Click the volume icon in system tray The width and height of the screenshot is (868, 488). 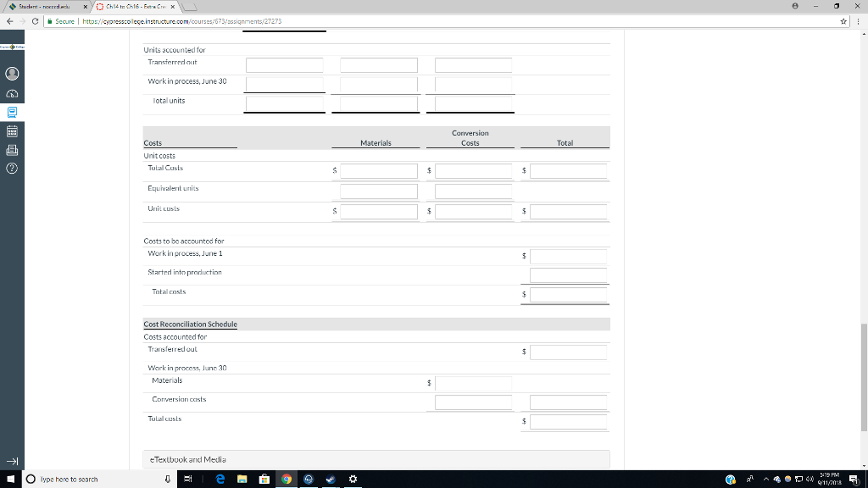point(810,480)
